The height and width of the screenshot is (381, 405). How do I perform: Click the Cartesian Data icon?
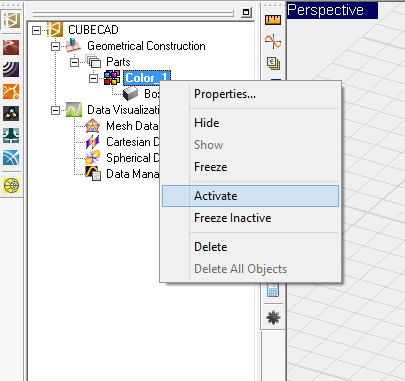[x=93, y=142]
